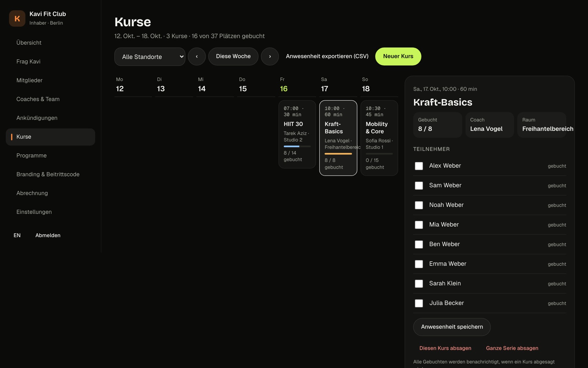Open Mitglieder in the sidebar
588x368 pixels.
[50, 80]
